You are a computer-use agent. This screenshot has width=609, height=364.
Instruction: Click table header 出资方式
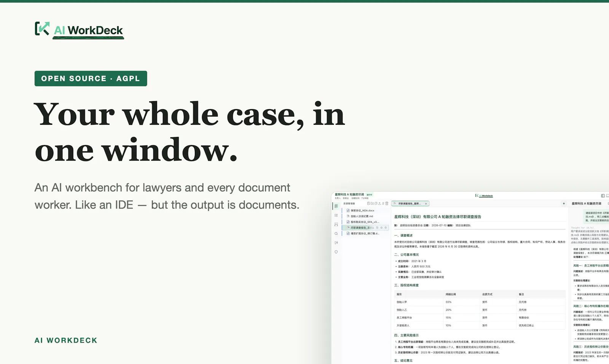[x=487, y=294]
